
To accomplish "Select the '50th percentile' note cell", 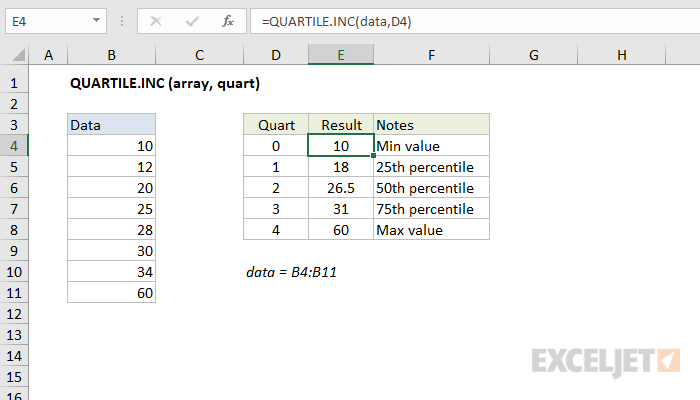I will point(432,188).
